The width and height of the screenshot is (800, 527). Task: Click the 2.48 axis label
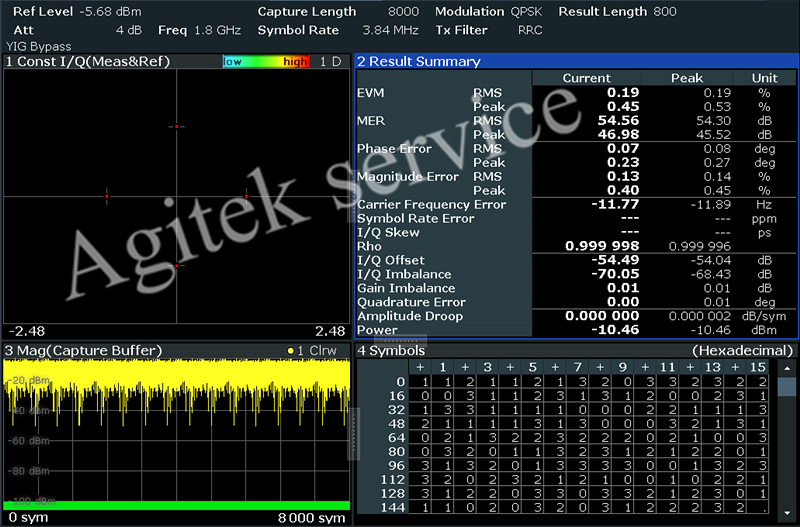pyautogui.click(x=330, y=331)
